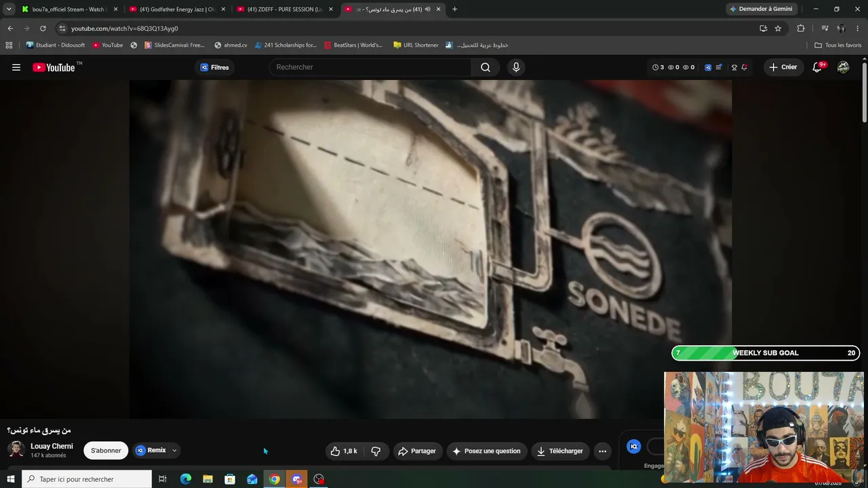Click the address bar URL
The image size is (868, 488).
click(125, 28)
